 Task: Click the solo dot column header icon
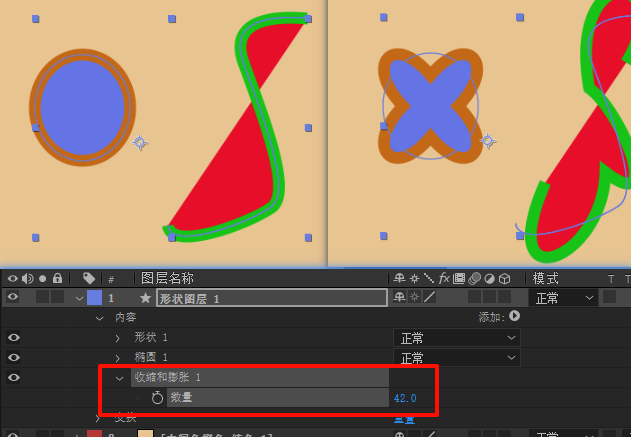tap(43, 278)
